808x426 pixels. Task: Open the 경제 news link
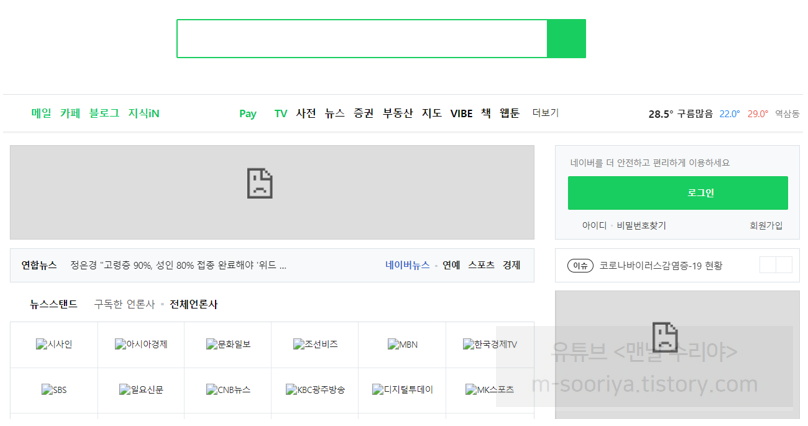click(x=512, y=265)
